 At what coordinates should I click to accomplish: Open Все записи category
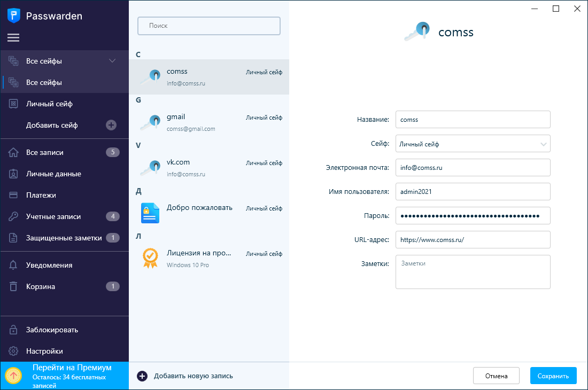pyautogui.click(x=65, y=152)
